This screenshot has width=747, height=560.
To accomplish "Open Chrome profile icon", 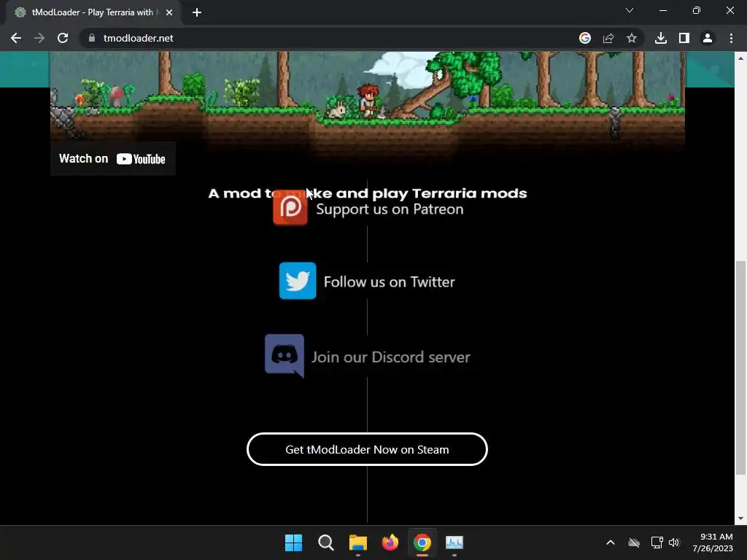I will (708, 38).
